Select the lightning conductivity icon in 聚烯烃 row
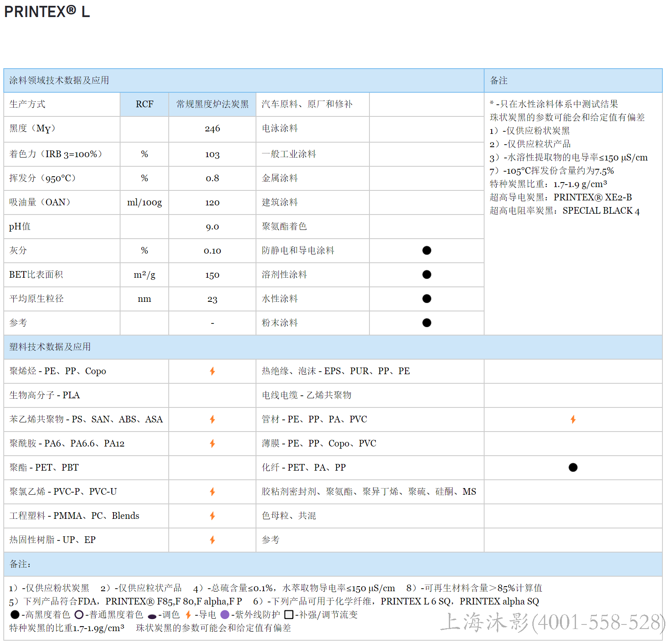Screen dimensions: 667x644 [x=212, y=371]
